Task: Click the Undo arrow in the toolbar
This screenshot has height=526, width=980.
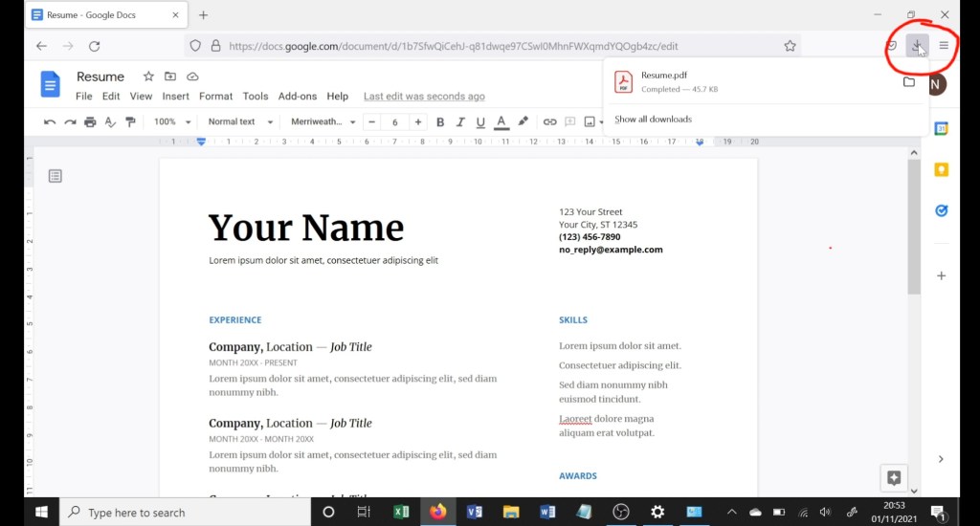Action: tap(50, 122)
